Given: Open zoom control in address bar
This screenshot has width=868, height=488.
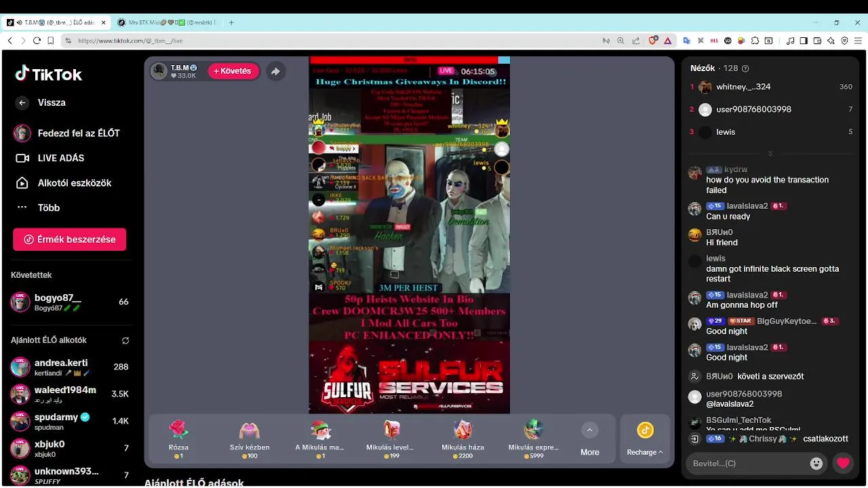Looking at the screenshot, I should click(x=620, y=41).
